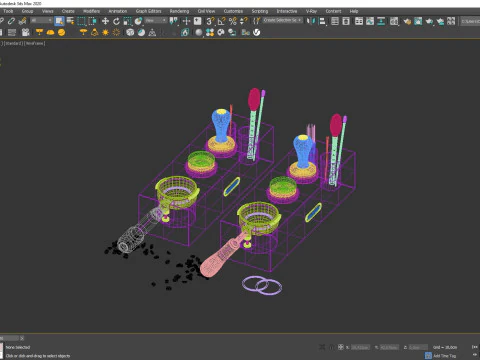Click the Z coordinate field

pyautogui.click(x=418, y=347)
